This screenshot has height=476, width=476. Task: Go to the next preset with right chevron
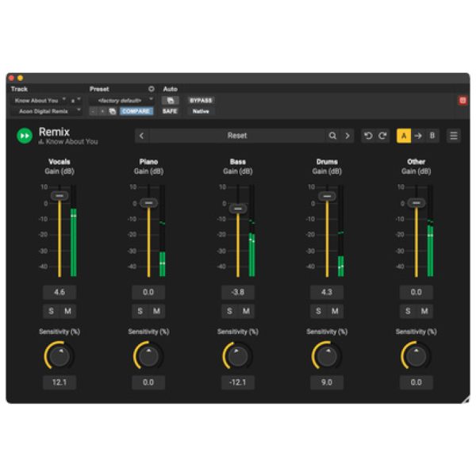(347, 136)
